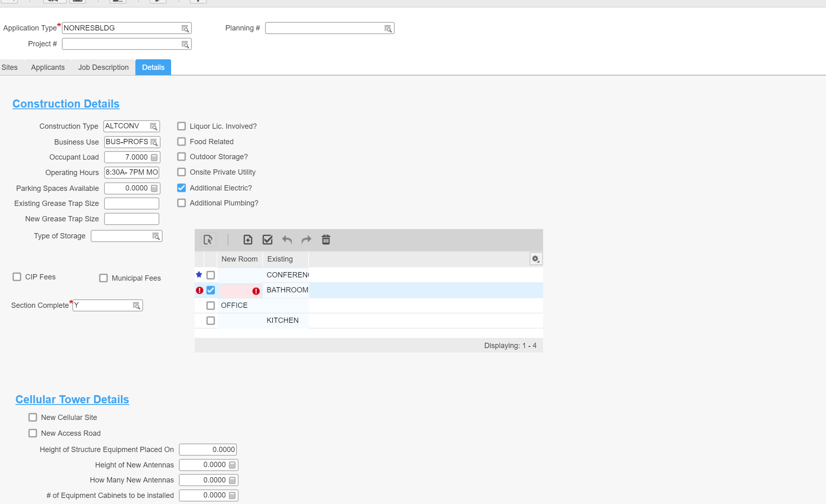The image size is (826, 504).
Task: Click the select-all checkmark icon in grid toolbar
Action: tap(267, 240)
